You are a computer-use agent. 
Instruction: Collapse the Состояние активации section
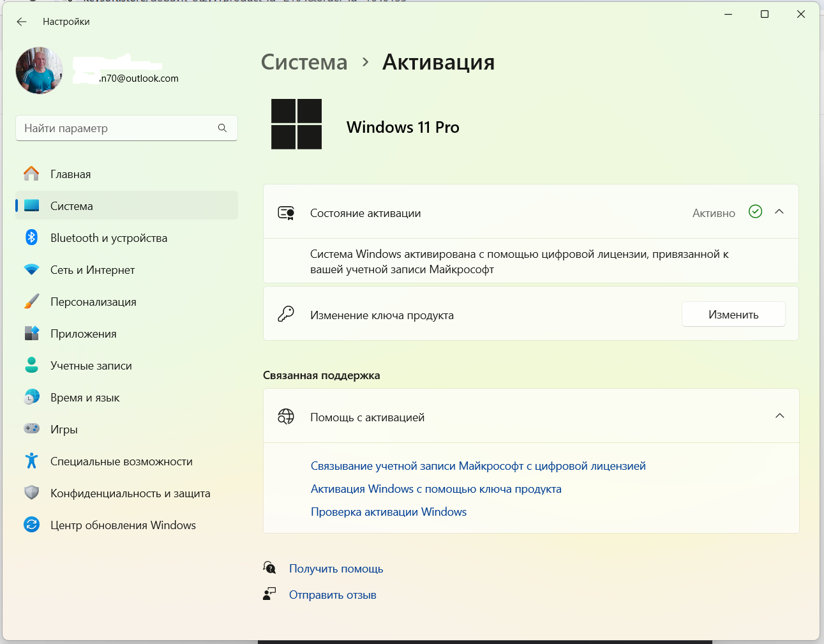[779, 211]
